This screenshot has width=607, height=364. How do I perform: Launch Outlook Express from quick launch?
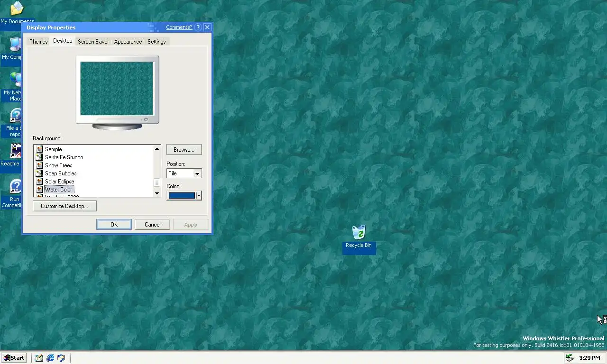pos(62,358)
